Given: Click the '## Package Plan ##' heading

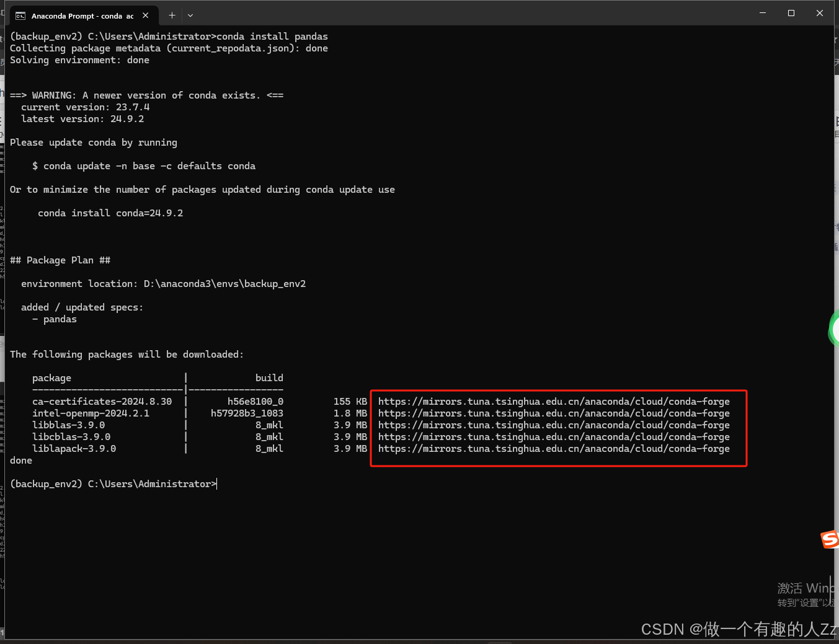Looking at the screenshot, I should point(60,260).
